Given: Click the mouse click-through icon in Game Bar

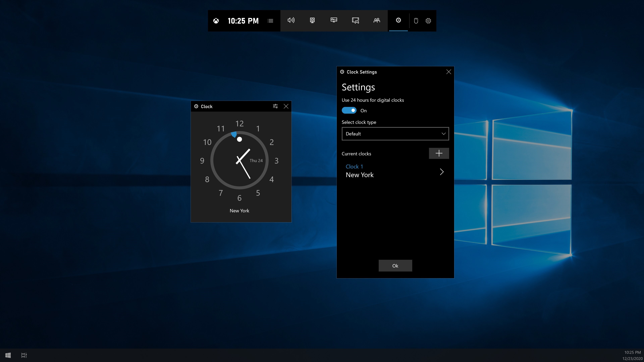Looking at the screenshot, I should click(416, 21).
